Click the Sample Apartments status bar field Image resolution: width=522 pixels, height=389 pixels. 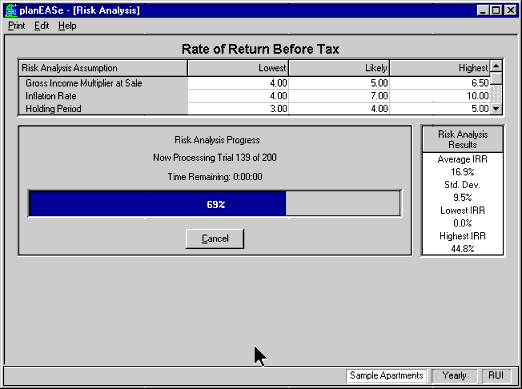coord(386,376)
